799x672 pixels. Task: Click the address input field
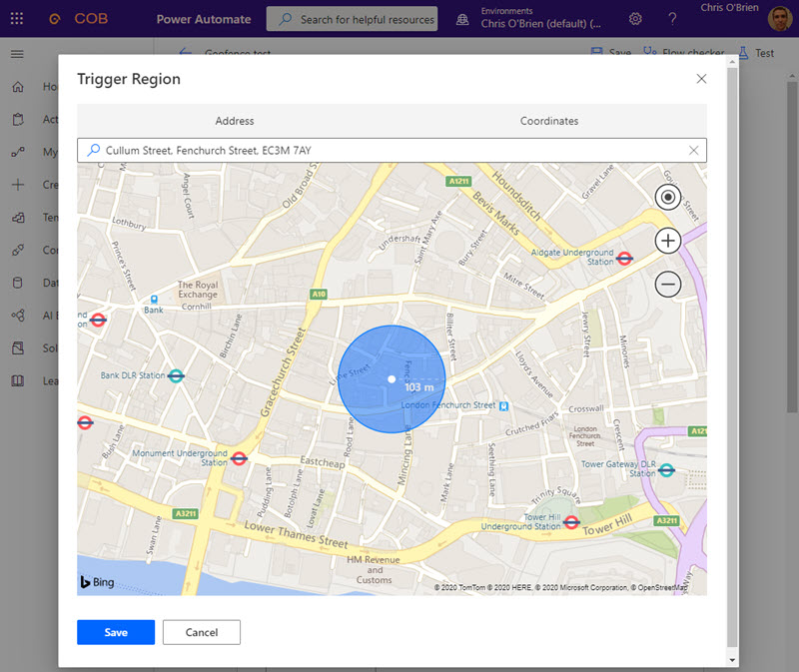tap(392, 151)
